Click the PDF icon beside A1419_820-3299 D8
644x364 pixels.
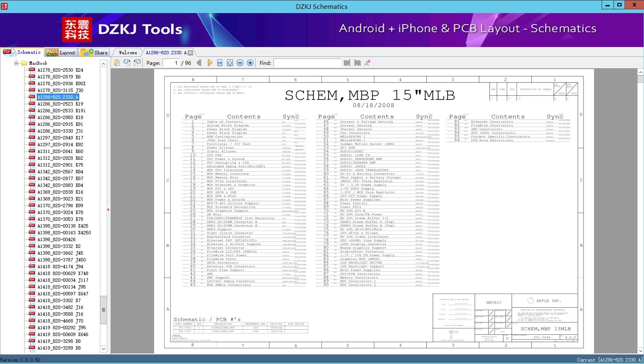(x=32, y=348)
